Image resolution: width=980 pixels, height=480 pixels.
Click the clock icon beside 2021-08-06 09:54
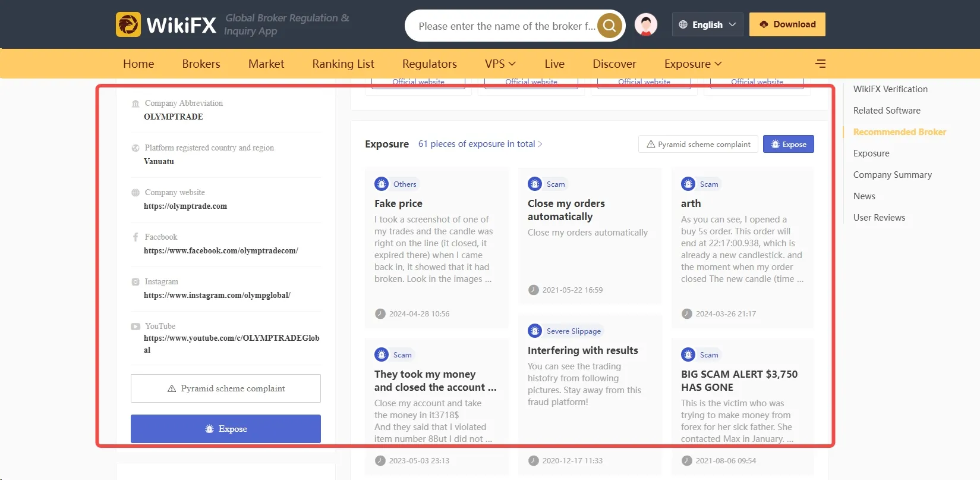pyautogui.click(x=687, y=460)
